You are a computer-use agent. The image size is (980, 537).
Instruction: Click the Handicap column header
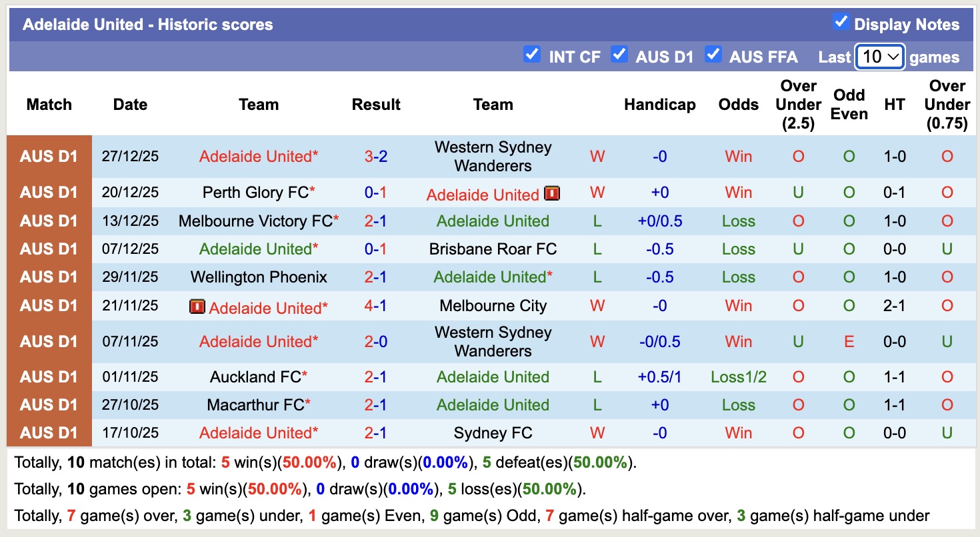pos(659,105)
